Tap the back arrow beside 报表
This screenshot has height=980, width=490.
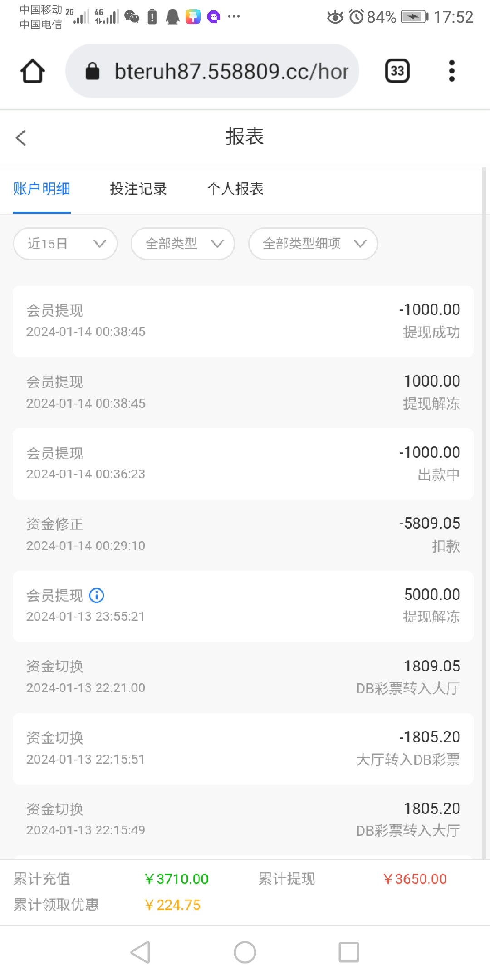[21, 137]
